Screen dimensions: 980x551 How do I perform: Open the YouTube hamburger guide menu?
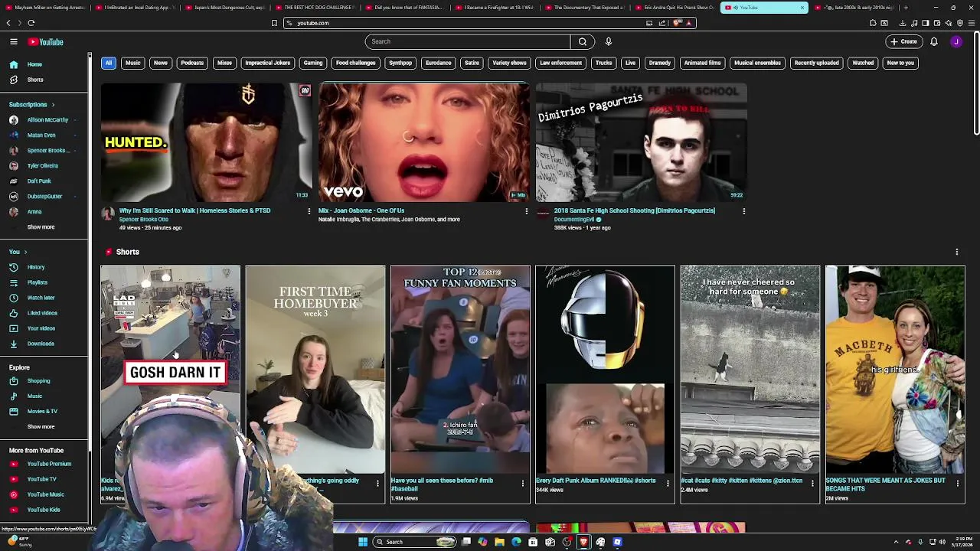click(x=14, y=42)
